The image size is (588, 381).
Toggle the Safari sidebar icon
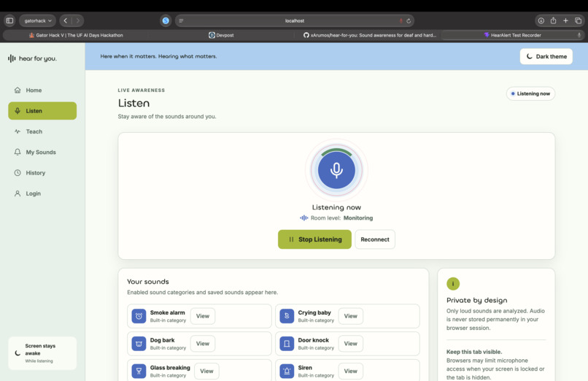pyautogui.click(x=9, y=20)
